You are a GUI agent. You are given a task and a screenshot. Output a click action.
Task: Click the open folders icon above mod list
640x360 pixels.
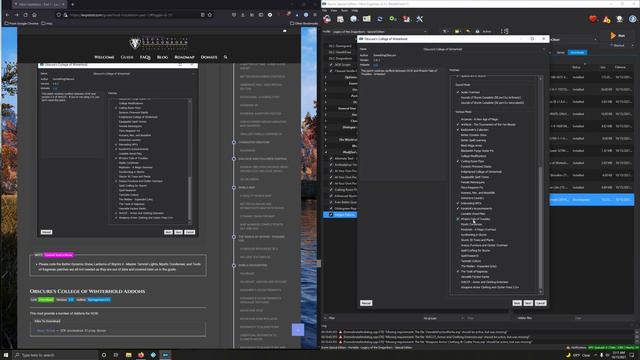point(458,31)
